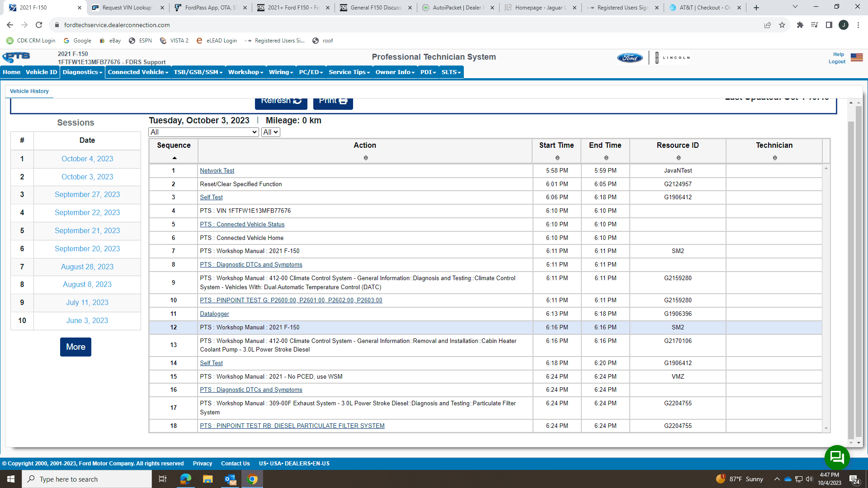
Task: Expand the Connected Vehicle menu
Action: point(138,72)
